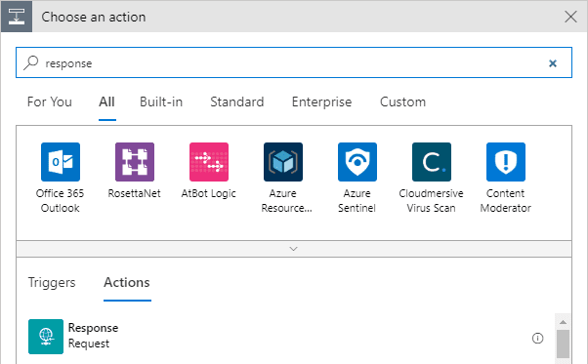Open the Enterprise connectors tab
This screenshot has width=588, height=364.
[321, 101]
